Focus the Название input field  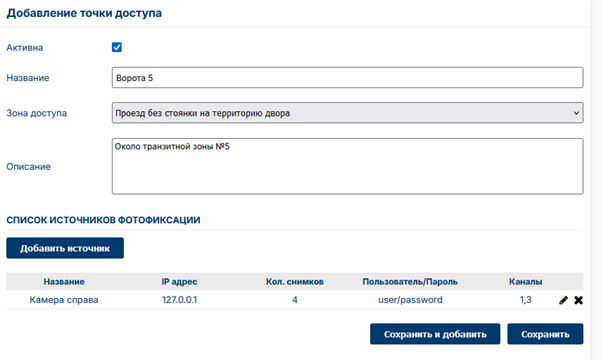click(348, 77)
